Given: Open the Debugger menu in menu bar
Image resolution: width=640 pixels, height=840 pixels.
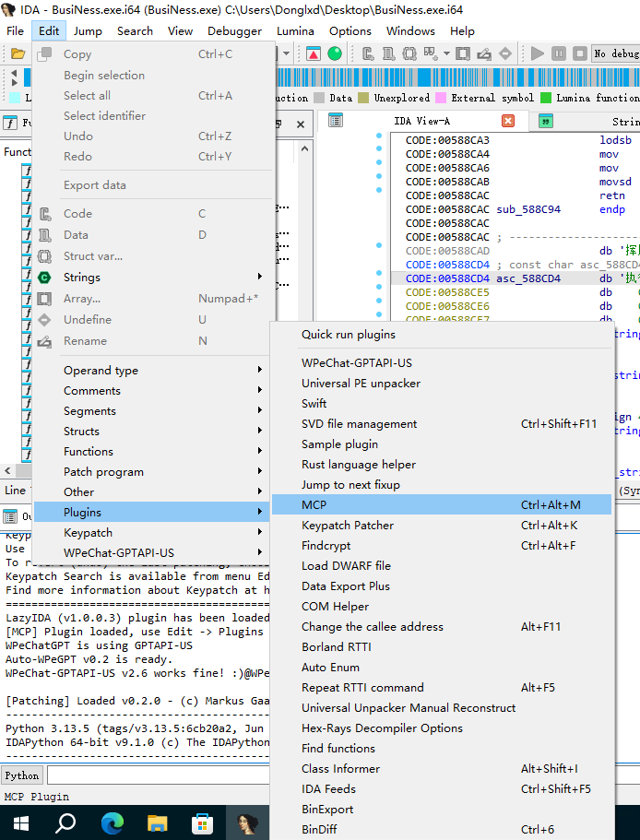Looking at the screenshot, I should coord(234,30).
